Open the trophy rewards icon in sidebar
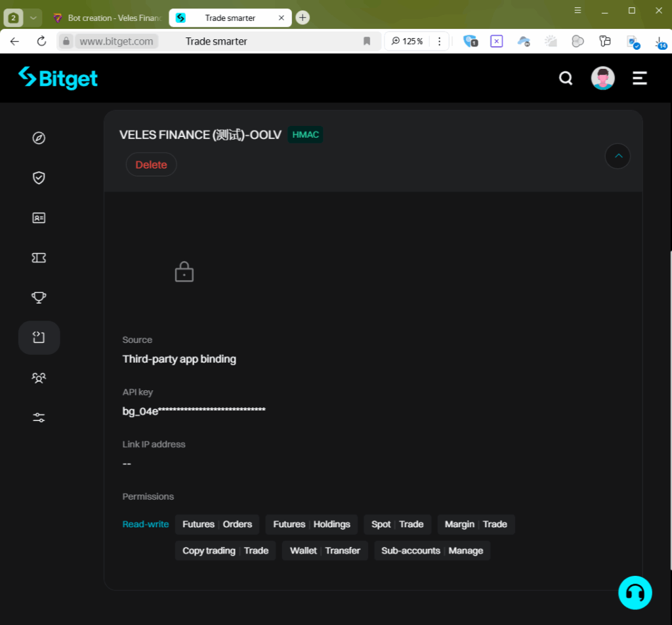672x625 pixels. point(39,297)
